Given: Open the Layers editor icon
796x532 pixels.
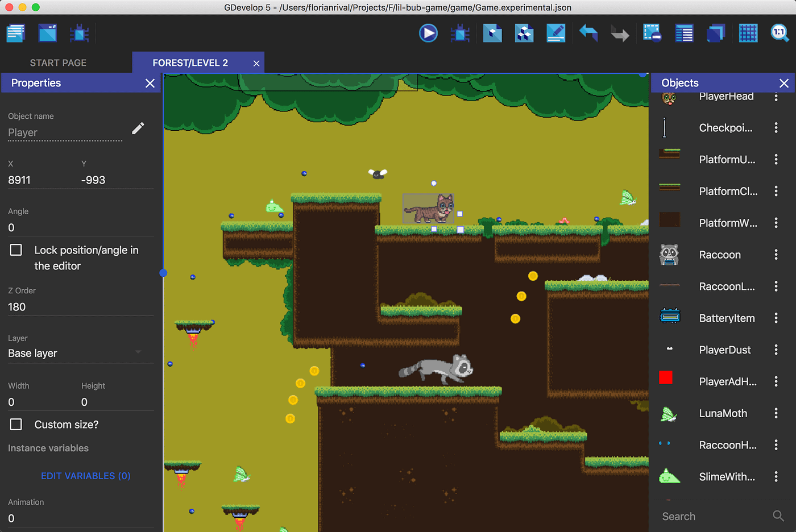Looking at the screenshot, I should point(716,32).
